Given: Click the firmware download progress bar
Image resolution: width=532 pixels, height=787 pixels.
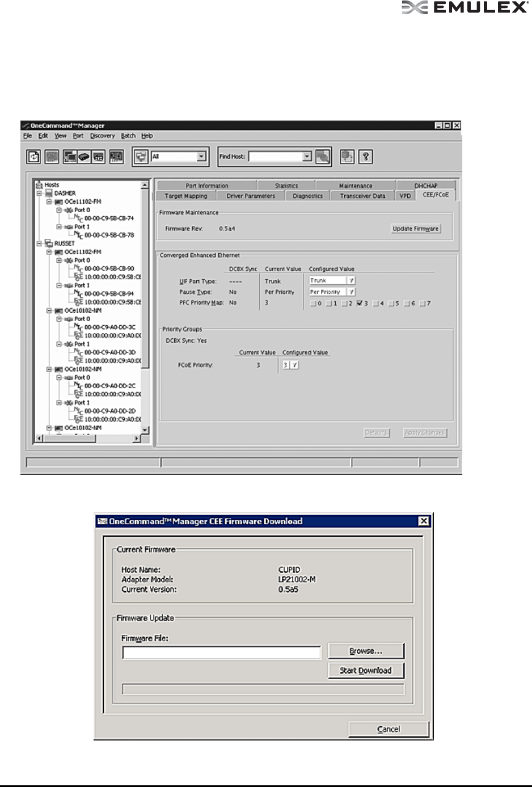Looking at the screenshot, I should [x=263, y=689].
